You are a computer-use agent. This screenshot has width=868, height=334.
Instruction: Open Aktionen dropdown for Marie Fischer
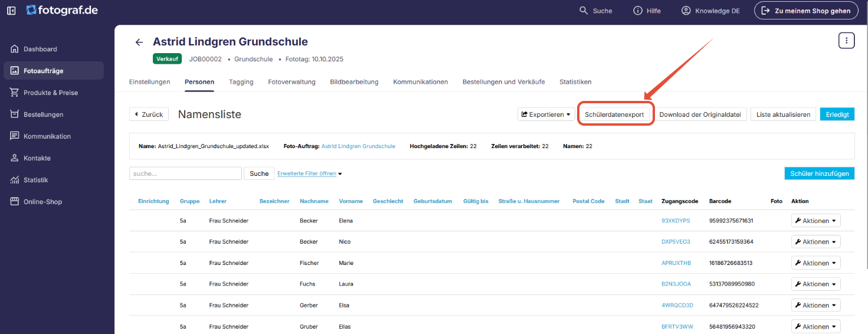click(815, 263)
